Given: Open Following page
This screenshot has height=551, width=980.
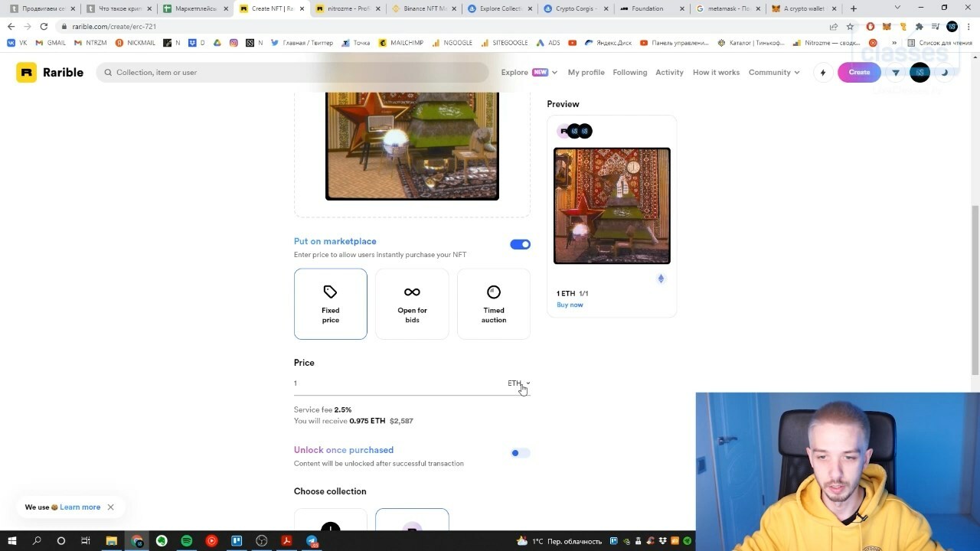Looking at the screenshot, I should point(630,73).
